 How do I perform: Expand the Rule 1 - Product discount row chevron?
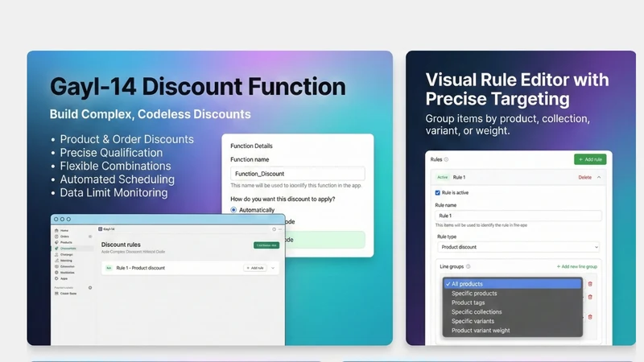(273, 268)
